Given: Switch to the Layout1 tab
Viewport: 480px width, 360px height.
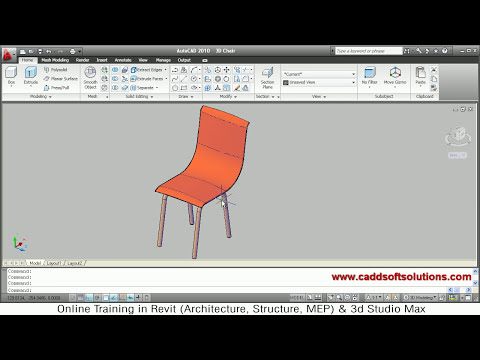Looking at the screenshot, I should click(x=53, y=263).
